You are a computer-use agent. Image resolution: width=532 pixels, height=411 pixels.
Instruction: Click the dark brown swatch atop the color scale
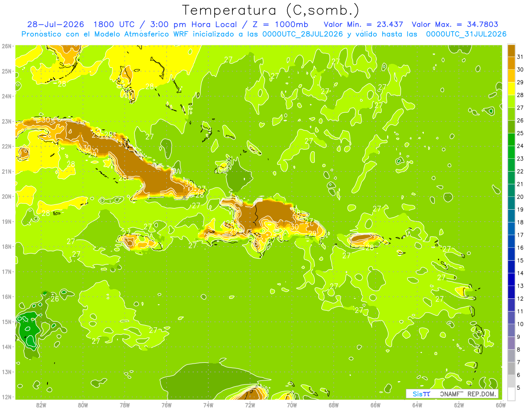[x=511, y=51]
